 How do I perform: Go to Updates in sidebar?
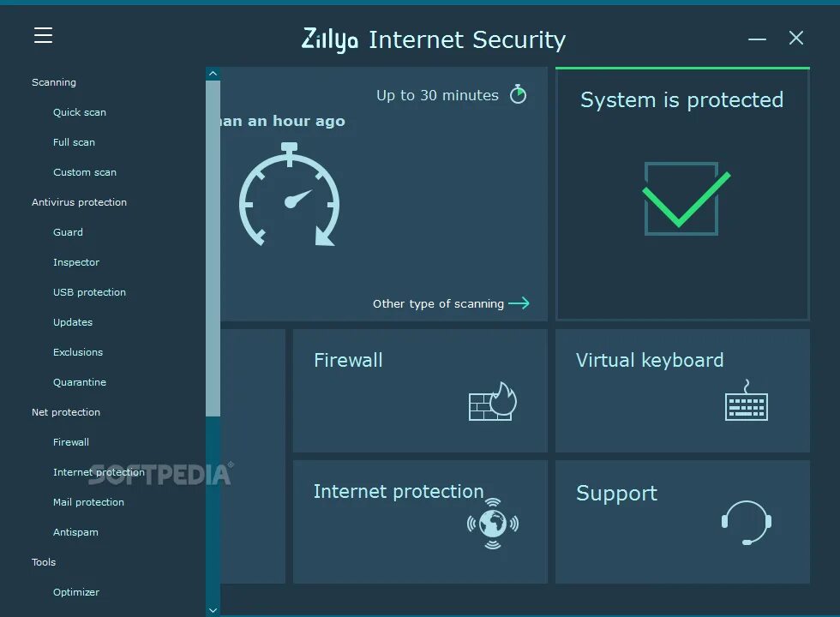pos(73,322)
